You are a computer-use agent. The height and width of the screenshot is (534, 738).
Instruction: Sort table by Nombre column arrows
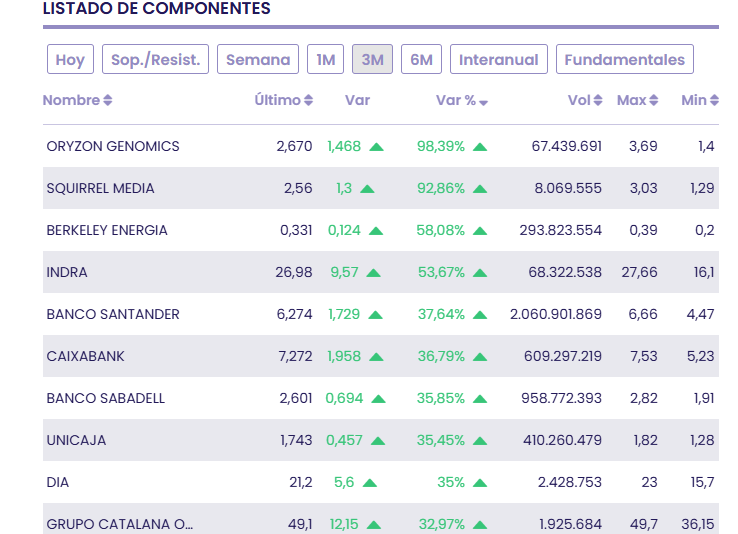[x=108, y=101]
